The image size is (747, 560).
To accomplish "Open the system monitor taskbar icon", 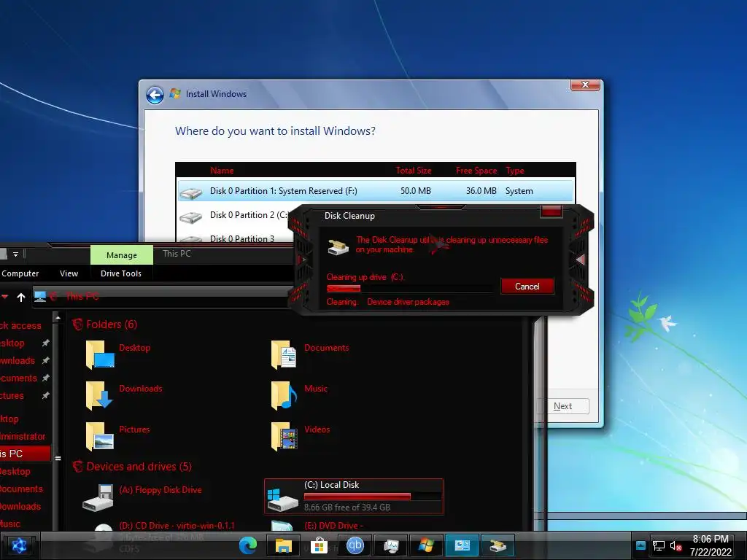I will [391, 545].
